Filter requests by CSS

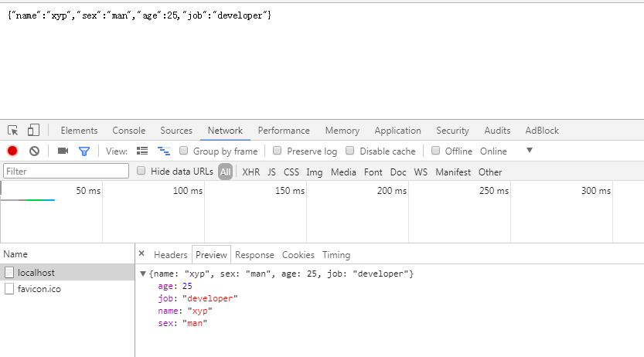coord(291,172)
